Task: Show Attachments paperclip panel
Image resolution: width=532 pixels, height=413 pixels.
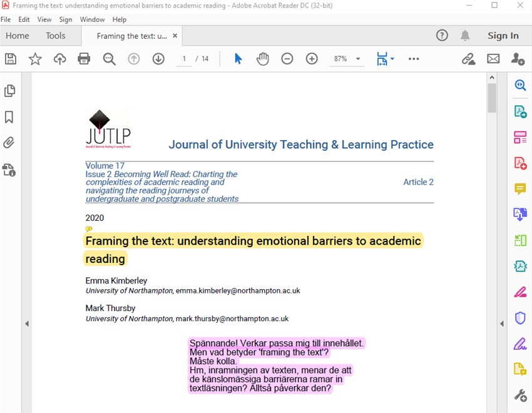Action: point(9,143)
